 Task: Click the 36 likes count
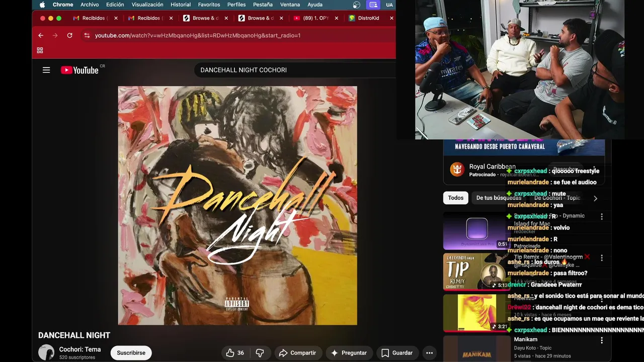(x=240, y=353)
